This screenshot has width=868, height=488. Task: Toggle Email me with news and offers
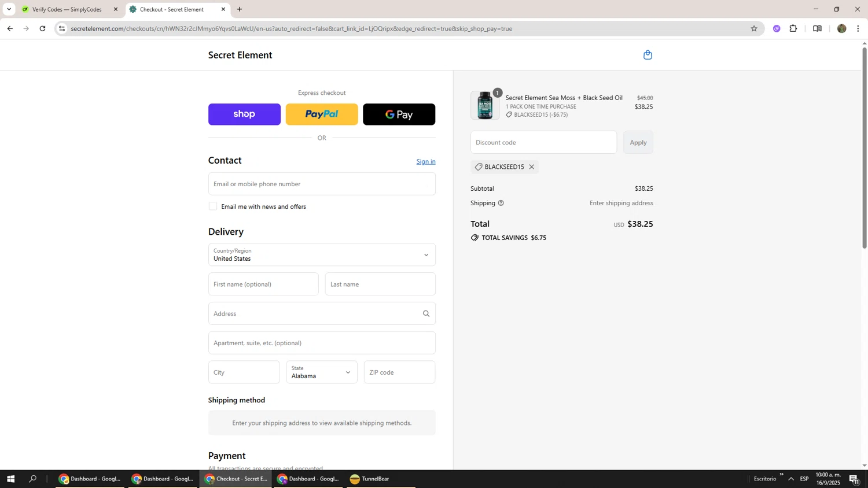pyautogui.click(x=213, y=206)
